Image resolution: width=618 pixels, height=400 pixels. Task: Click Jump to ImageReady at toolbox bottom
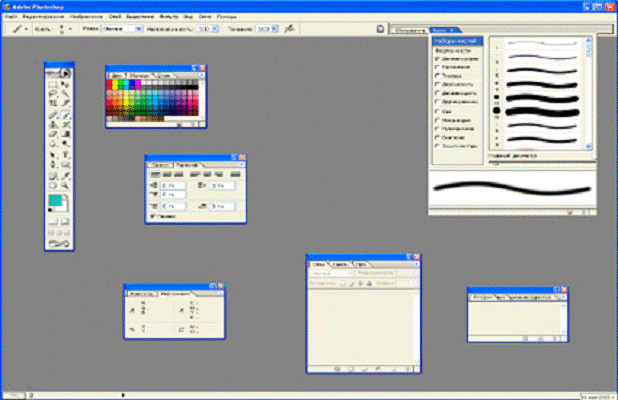pyautogui.click(x=59, y=244)
